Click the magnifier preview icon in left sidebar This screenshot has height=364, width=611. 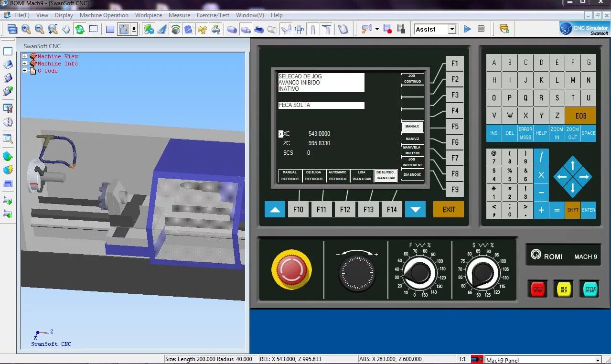(x=8, y=139)
